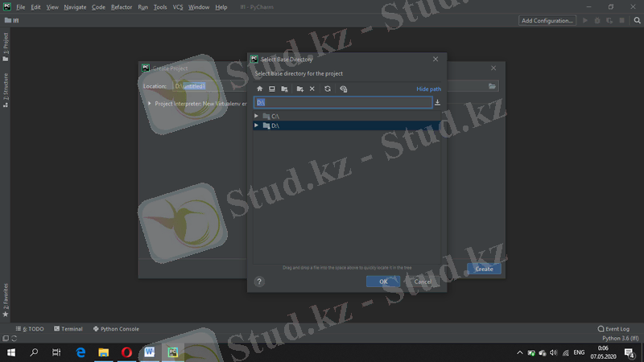This screenshot has height=362, width=644.
Task: Open the Refactor menu
Action: [122, 7]
